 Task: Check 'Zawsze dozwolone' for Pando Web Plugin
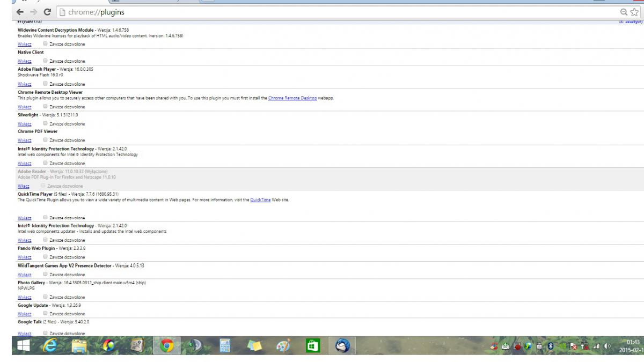click(46, 257)
